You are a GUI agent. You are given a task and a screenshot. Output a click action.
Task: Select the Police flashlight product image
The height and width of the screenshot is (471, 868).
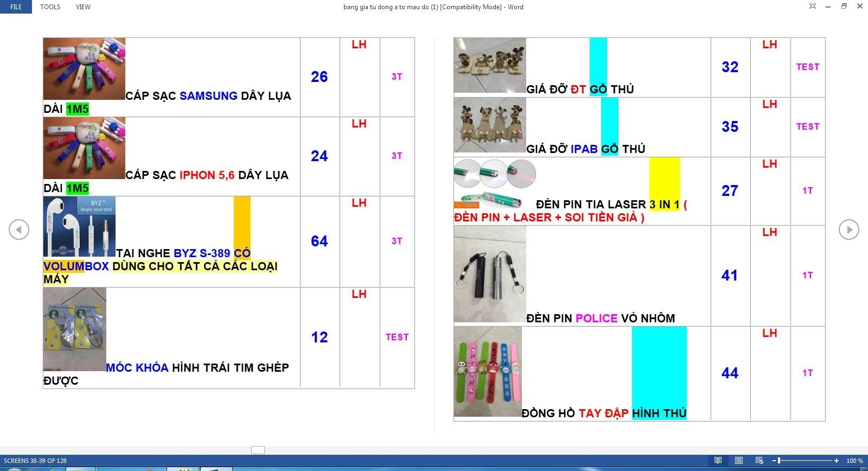click(x=490, y=275)
